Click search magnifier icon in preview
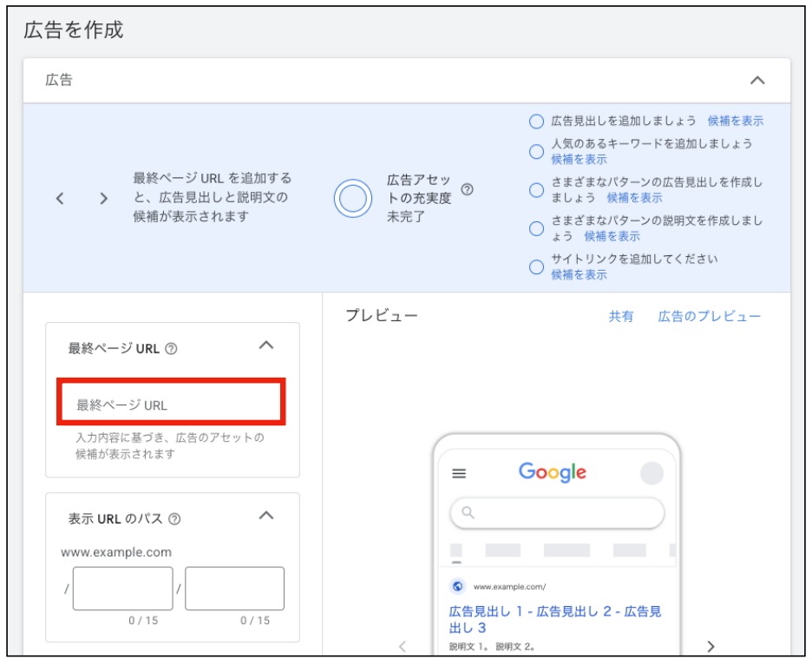 click(x=468, y=513)
